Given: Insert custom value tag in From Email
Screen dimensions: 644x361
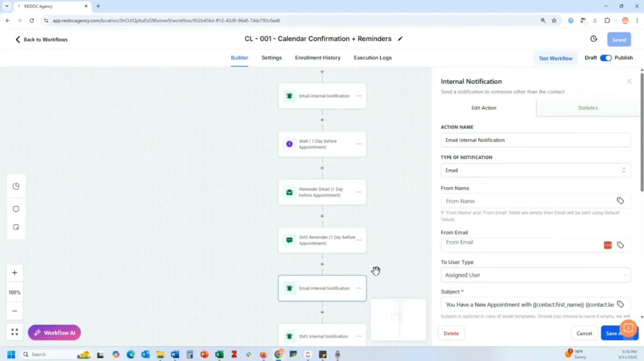Looking at the screenshot, I should click(620, 245).
